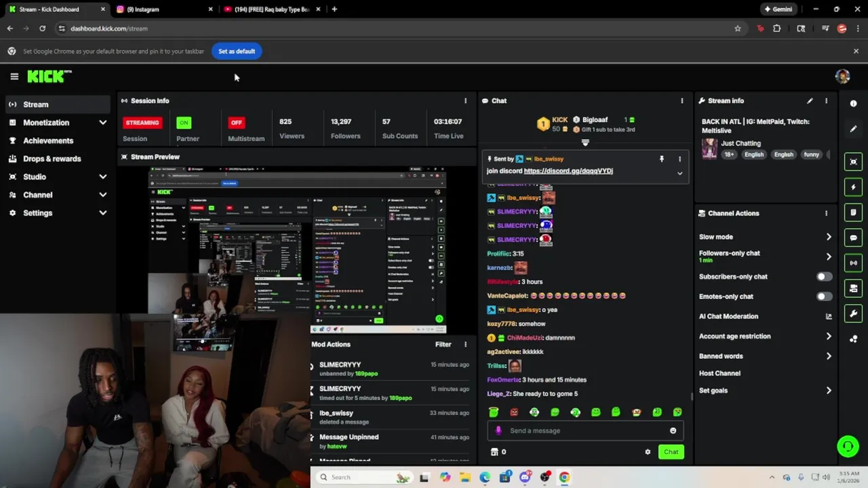Open the profile avatar in the Kick header
Image resolution: width=868 pixels, height=488 pixels.
click(x=842, y=76)
